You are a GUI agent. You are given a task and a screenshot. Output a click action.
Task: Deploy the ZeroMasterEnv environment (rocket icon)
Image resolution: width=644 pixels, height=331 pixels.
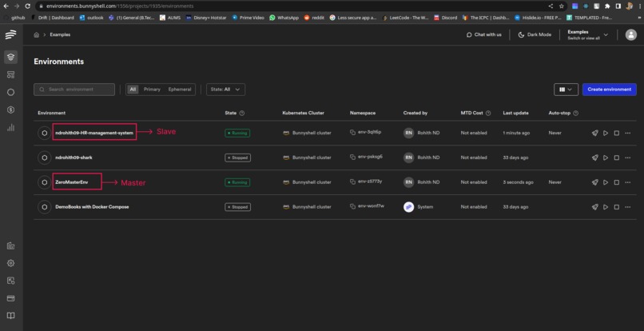594,182
